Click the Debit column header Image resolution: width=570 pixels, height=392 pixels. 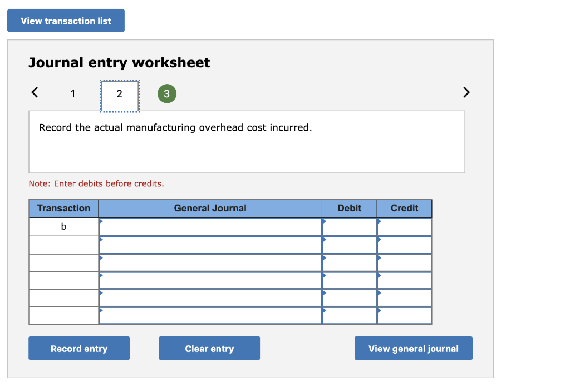pyautogui.click(x=350, y=209)
